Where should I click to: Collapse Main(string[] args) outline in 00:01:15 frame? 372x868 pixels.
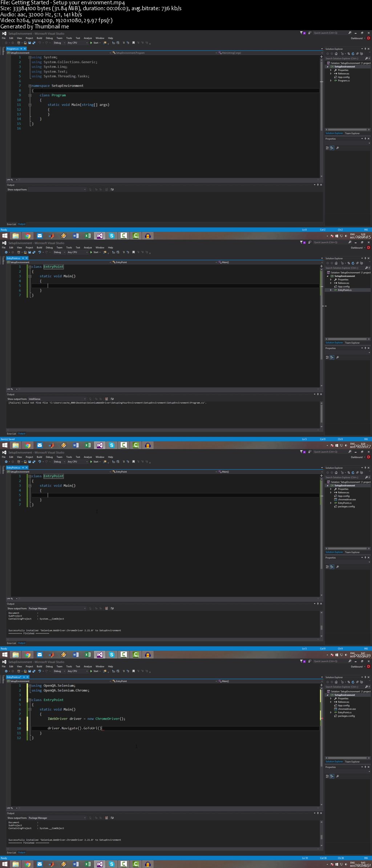coord(30,105)
